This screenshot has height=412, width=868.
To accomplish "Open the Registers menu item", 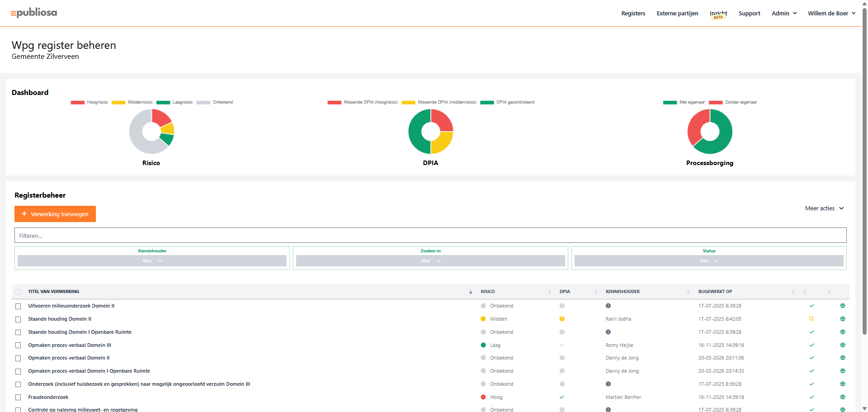I will pos(633,14).
